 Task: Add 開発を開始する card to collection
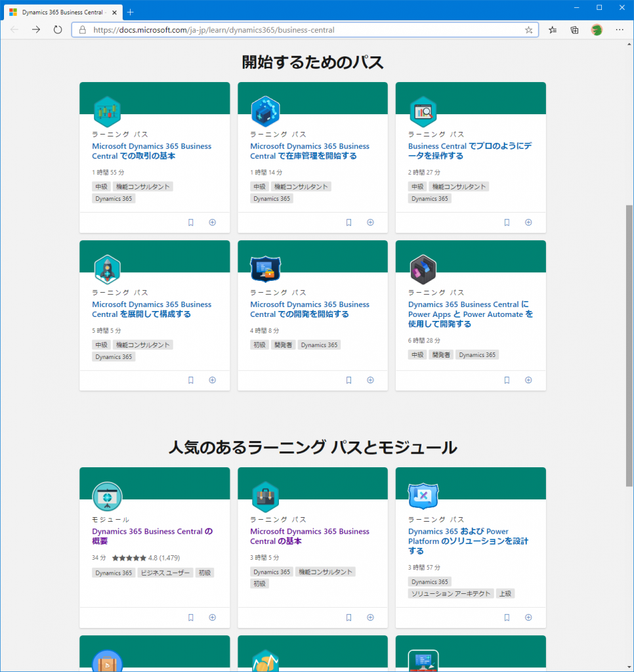point(370,380)
